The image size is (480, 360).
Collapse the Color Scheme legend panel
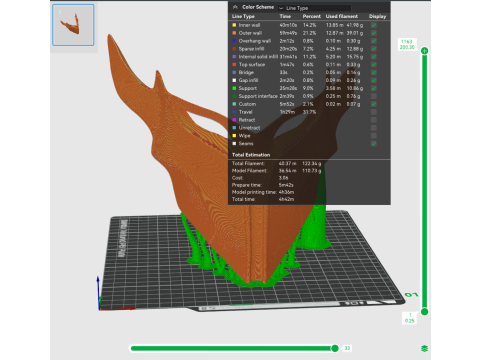tap(235, 7)
